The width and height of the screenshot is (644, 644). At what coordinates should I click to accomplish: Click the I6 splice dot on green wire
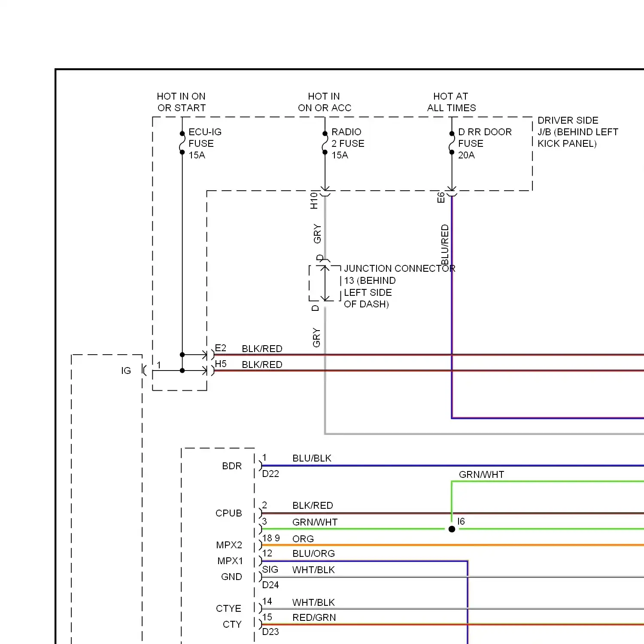[452, 529]
